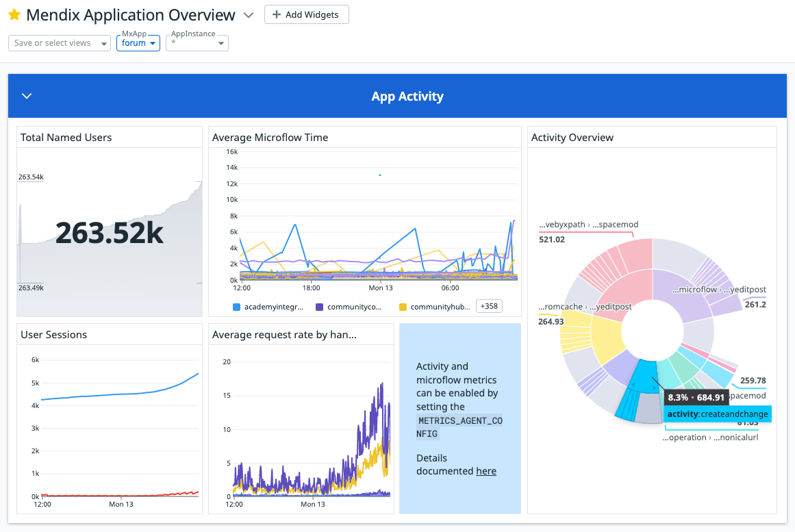
Task: Click the activity:createandchange tooltip tag
Action: click(x=718, y=414)
